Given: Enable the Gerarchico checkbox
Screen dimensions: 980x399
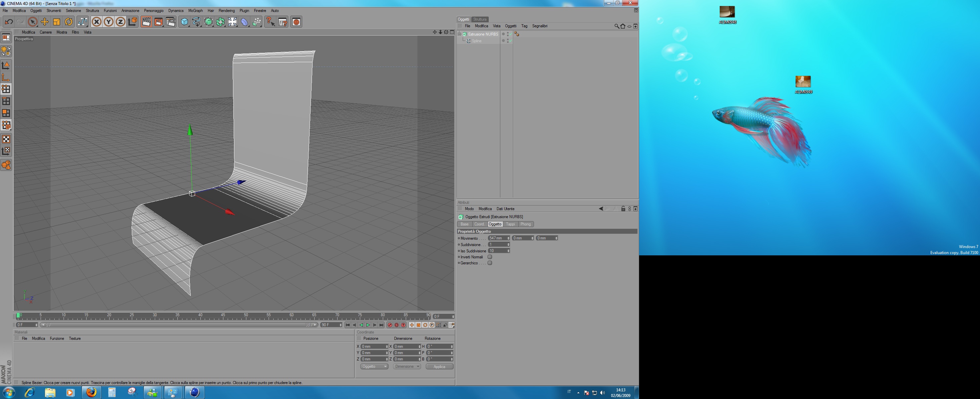Looking at the screenshot, I should (x=490, y=263).
